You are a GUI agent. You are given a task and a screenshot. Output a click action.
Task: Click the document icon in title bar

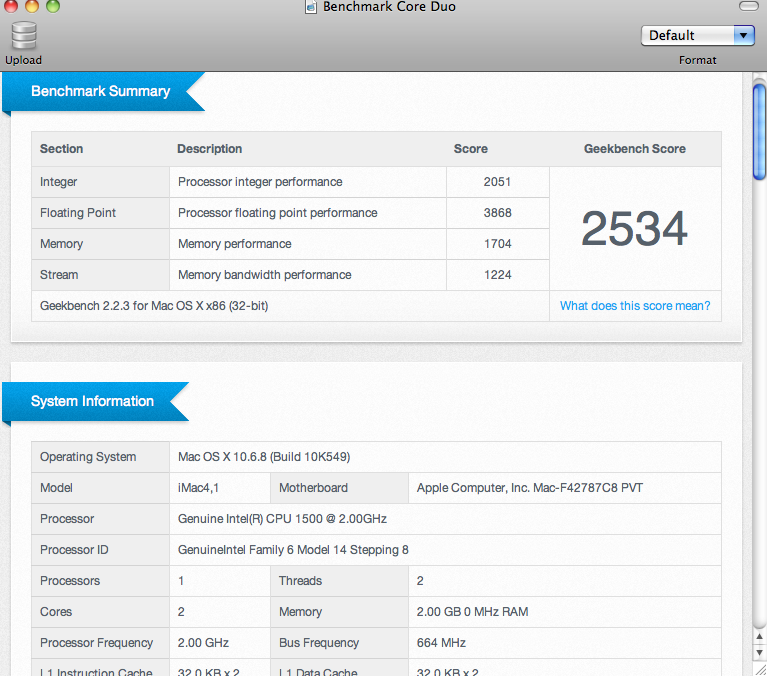[311, 6]
